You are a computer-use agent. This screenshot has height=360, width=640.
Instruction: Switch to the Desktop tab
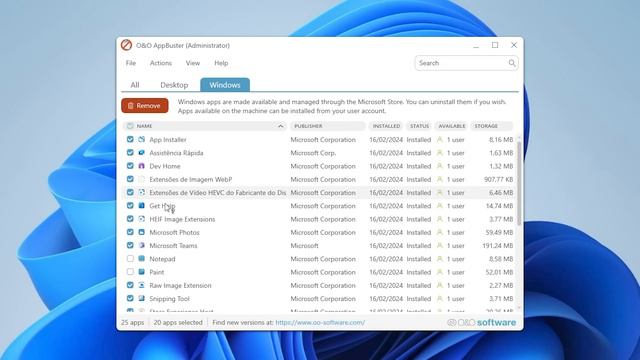coord(174,85)
